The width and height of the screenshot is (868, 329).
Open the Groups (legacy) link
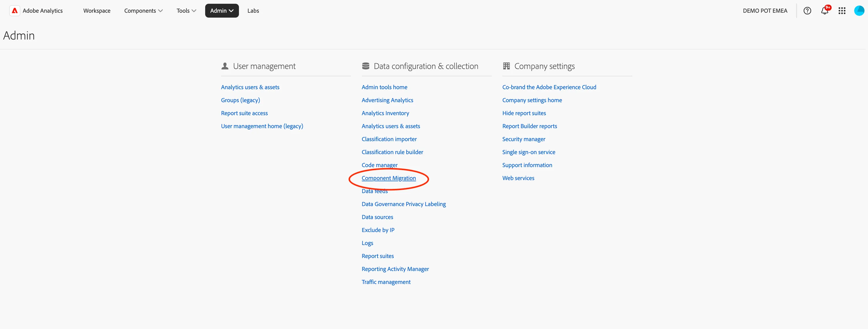(240, 100)
